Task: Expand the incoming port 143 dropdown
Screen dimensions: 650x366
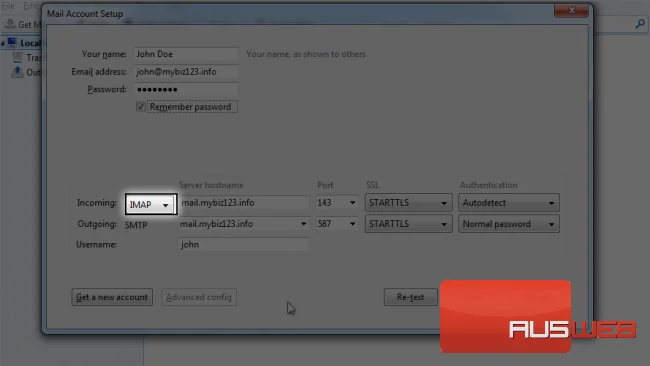Action: 352,203
